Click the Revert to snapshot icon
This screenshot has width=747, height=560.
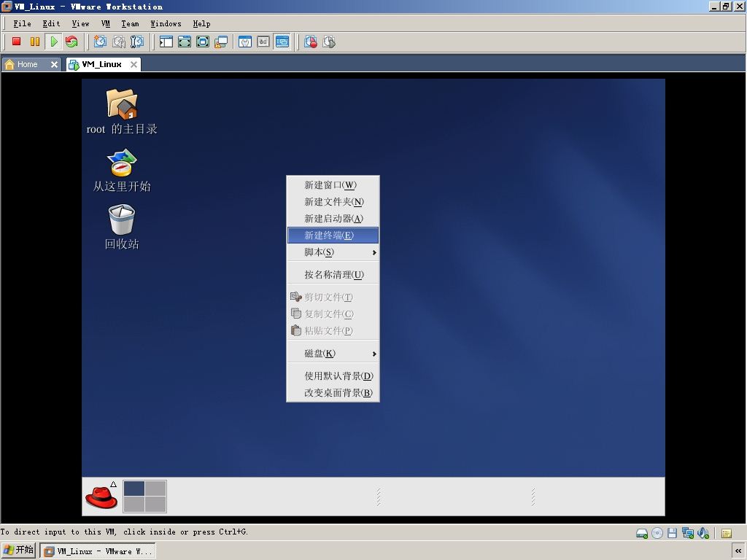[x=119, y=42]
